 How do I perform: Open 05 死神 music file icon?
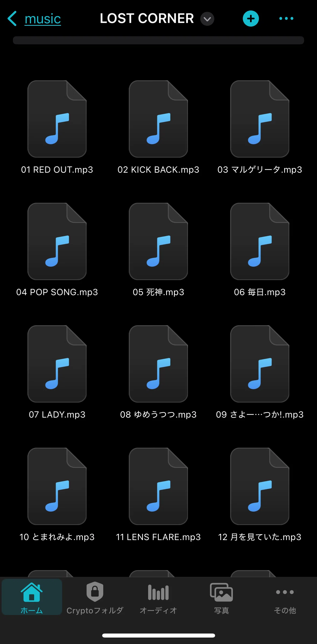pyautogui.click(x=158, y=241)
